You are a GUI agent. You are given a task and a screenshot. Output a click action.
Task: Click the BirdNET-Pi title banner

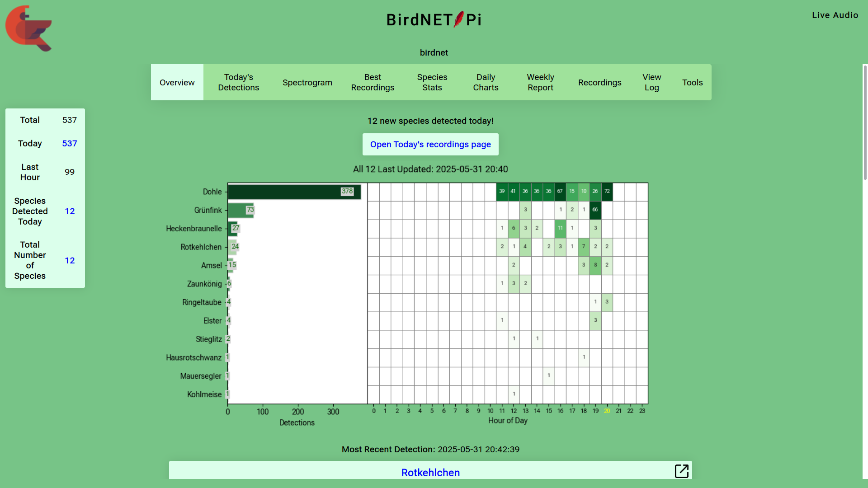tap(434, 19)
